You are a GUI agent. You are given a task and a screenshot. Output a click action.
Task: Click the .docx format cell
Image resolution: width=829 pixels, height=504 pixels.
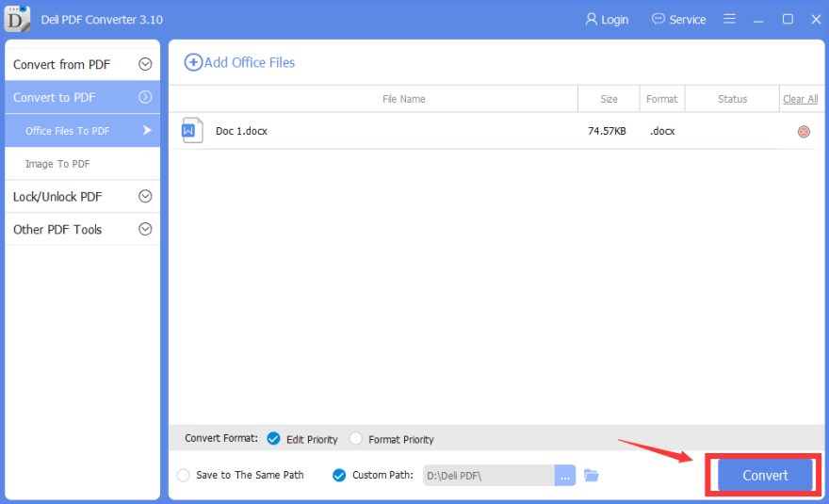tap(662, 131)
